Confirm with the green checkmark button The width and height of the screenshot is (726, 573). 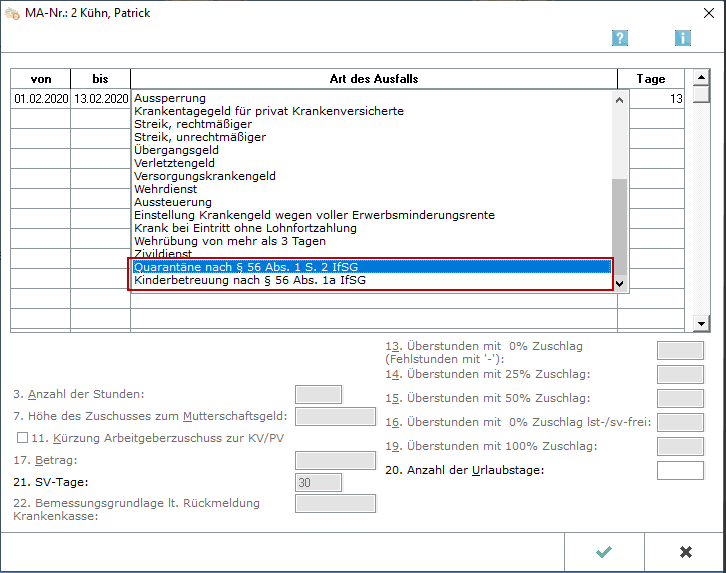[604, 552]
